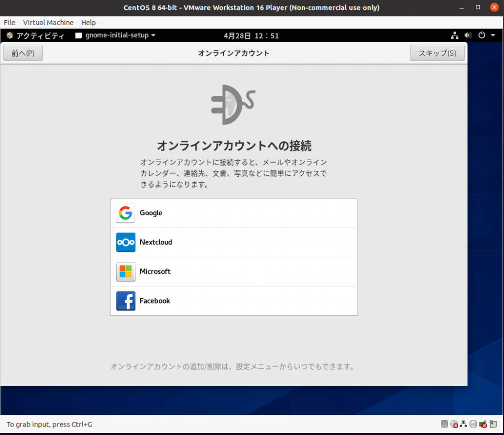Click the Google account logo icon
504x435 pixels.
126,213
